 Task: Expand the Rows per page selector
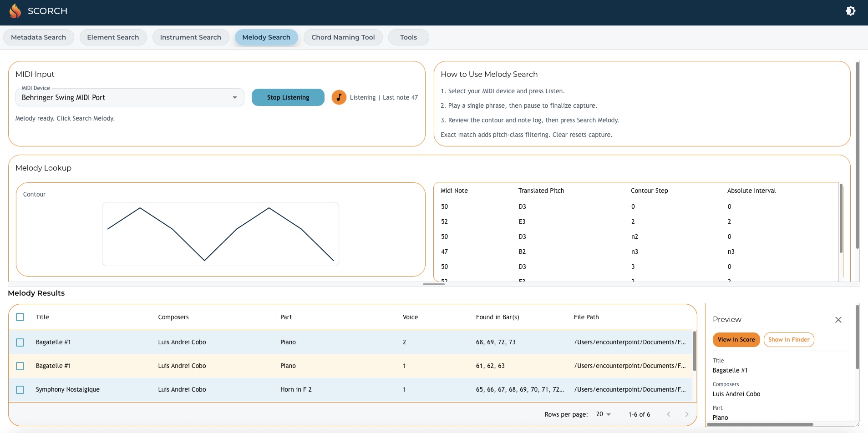(603, 414)
